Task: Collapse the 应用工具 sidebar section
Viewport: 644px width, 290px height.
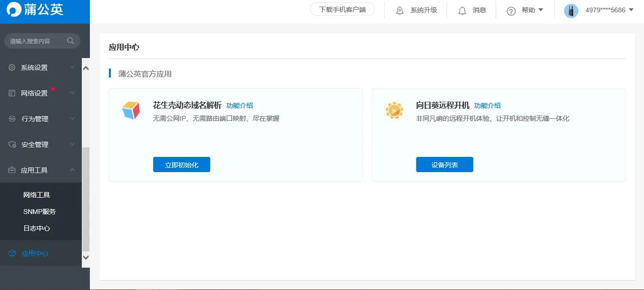Action: pyautogui.click(x=72, y=170)
